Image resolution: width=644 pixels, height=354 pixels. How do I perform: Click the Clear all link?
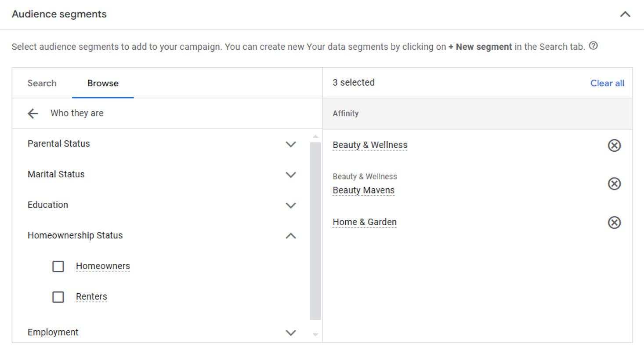tap(607, 83)
